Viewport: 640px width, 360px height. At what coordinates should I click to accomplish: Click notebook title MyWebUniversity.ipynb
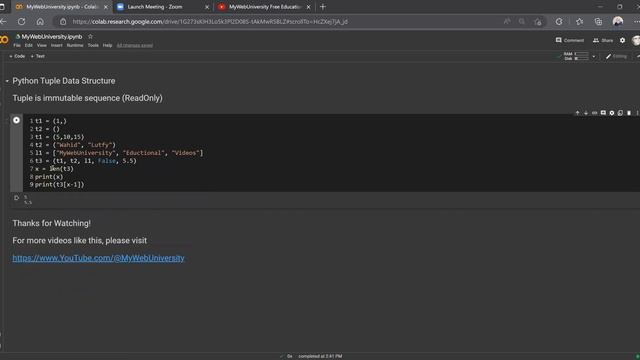tap(52, 36)
